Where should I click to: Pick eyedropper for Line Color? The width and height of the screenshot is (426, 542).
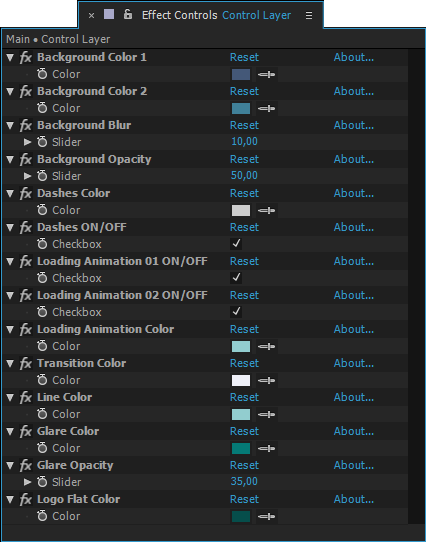[x=267, y=414]
